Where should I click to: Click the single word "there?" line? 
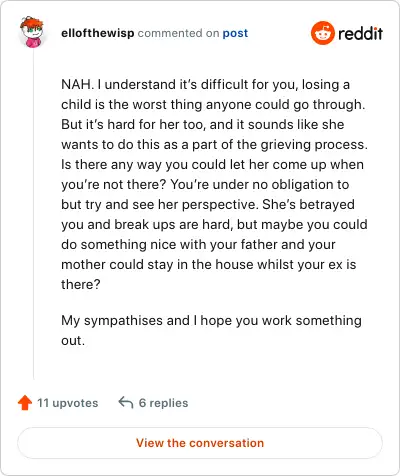click(x=81, y=284)
